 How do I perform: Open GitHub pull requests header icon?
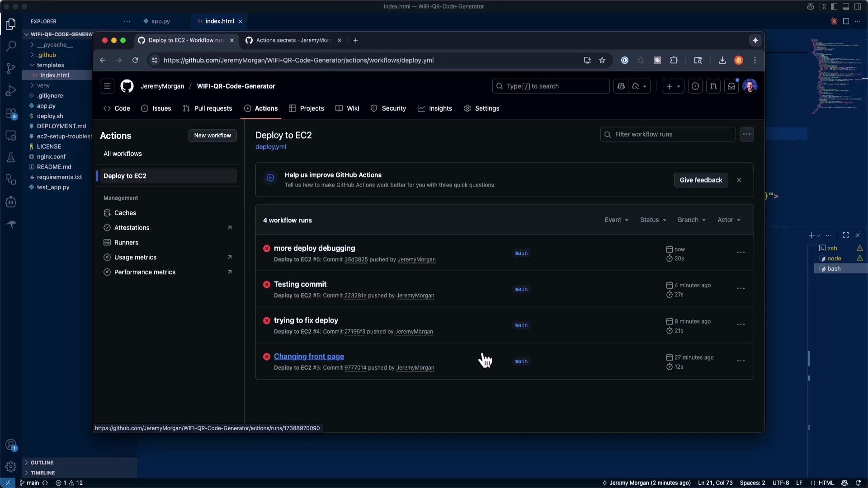coord(713,86)
